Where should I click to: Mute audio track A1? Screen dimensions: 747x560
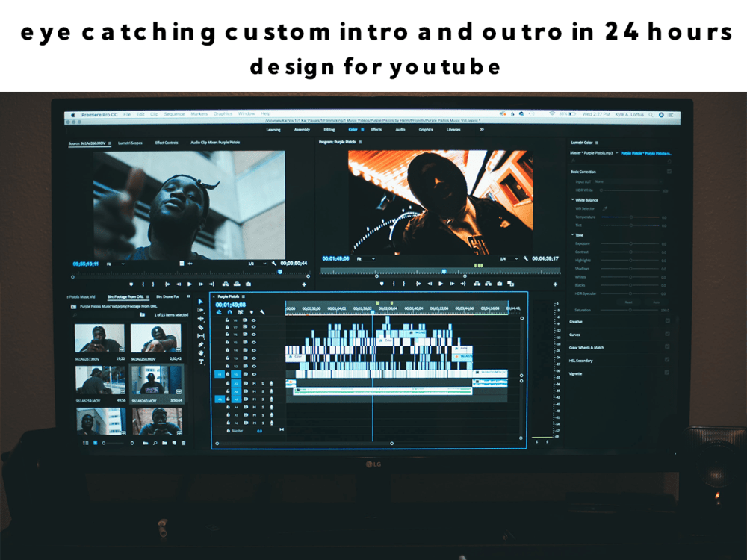click(255, 383)
